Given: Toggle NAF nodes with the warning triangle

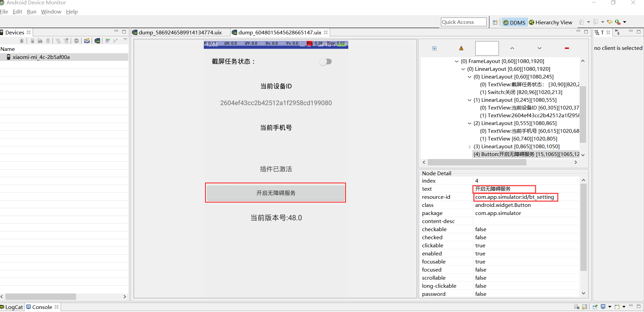Looking at the screenshot, I should (x=461, y=48).
